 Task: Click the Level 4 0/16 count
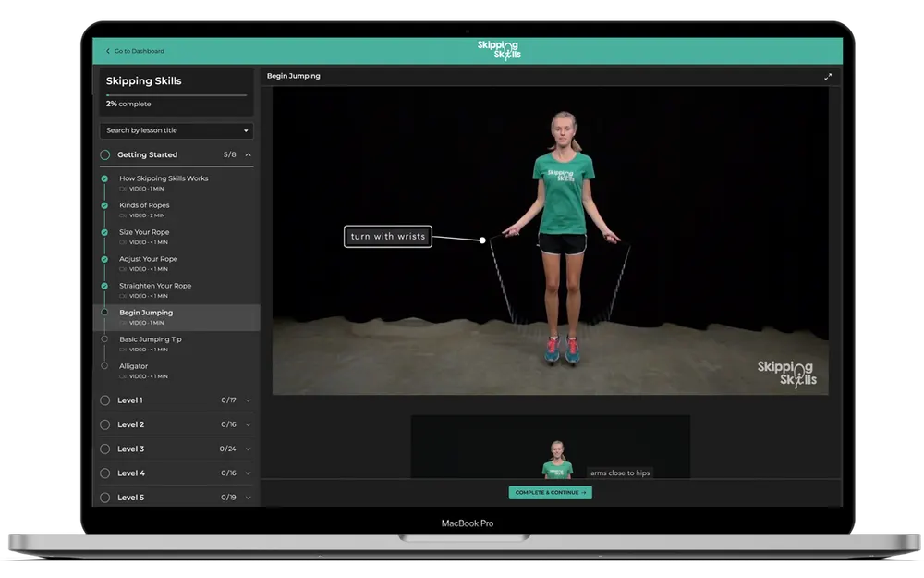pos(228,473)
